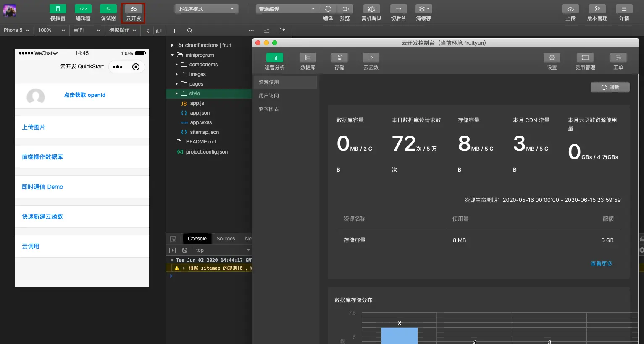
Task: Toggle simulator sound with the speaker icon
Action: click(148, 31)
